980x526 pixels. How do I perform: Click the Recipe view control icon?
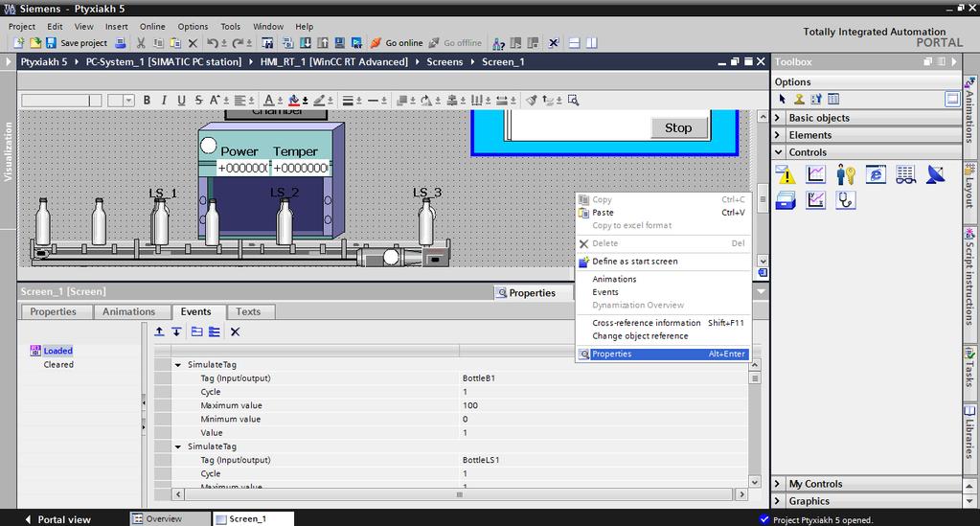(x=905, y=174)
